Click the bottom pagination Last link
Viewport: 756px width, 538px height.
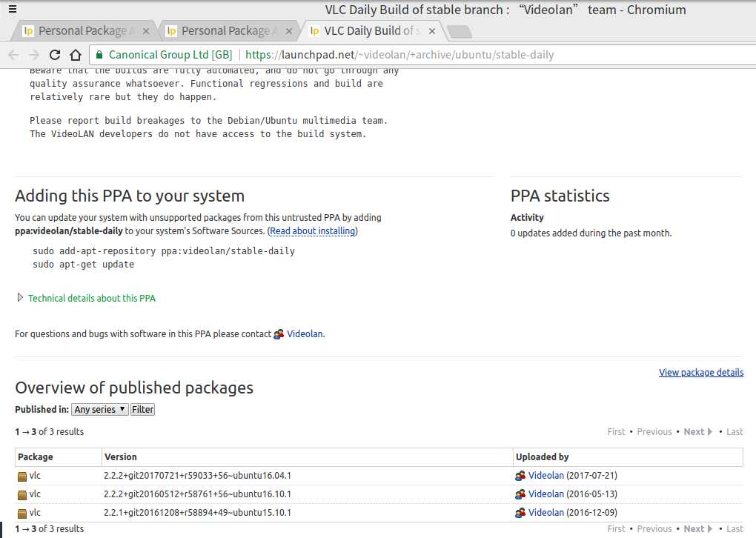(x=735, y=529)
